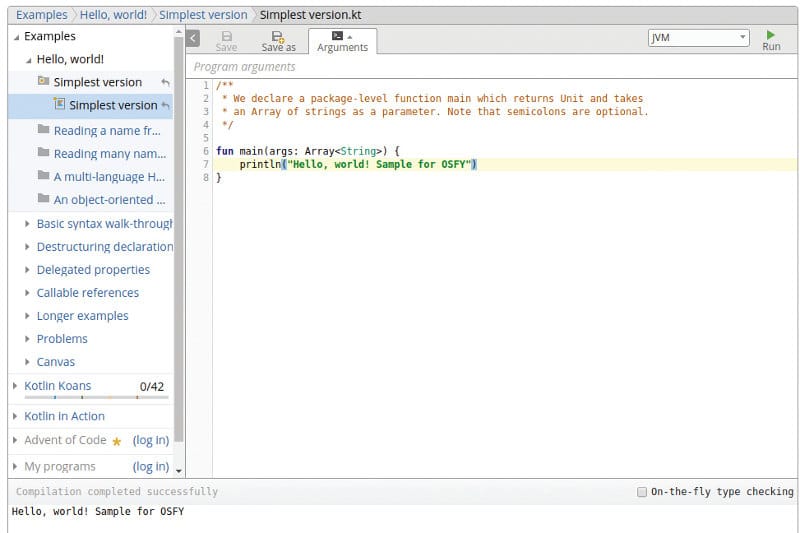Viewport: 800px width, 533px height.
Task: Expand Basic syntax walk-through section
Action: (27, 224)
